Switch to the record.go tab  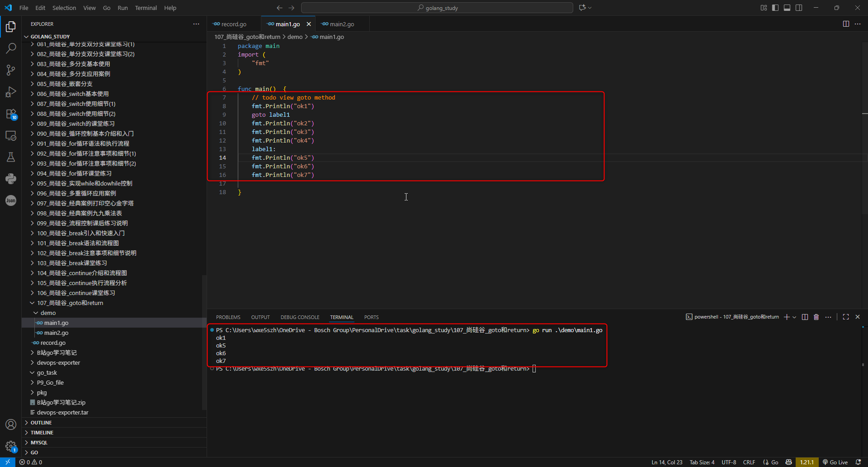(x=234, y=24)
